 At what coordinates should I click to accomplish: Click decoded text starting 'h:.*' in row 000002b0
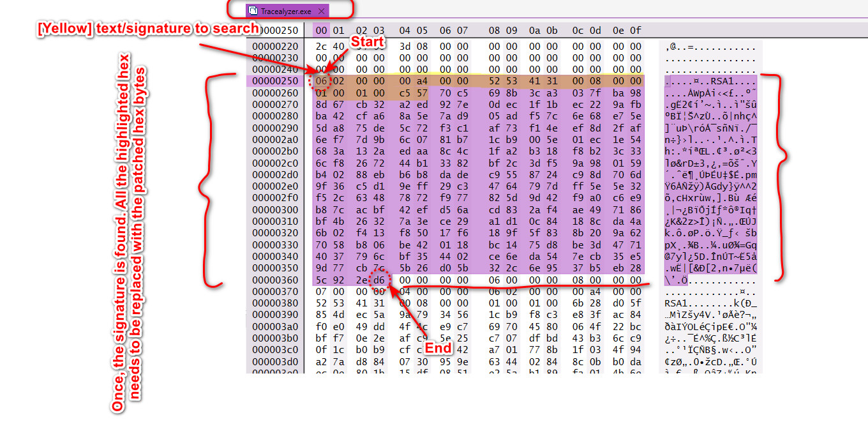710,151
